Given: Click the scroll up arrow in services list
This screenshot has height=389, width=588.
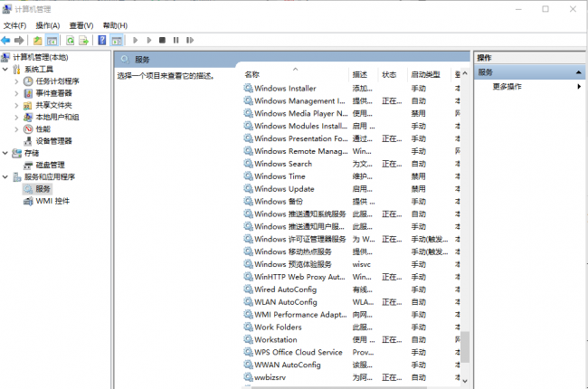Looking at the screenshot, I should (x=465, y=73).
